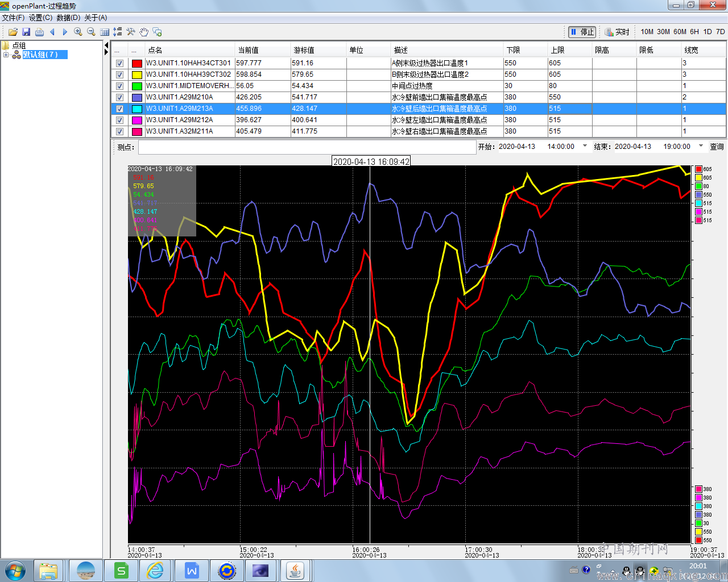
Task: Open file using the folder toolbar icon
Action: (13, 32)
